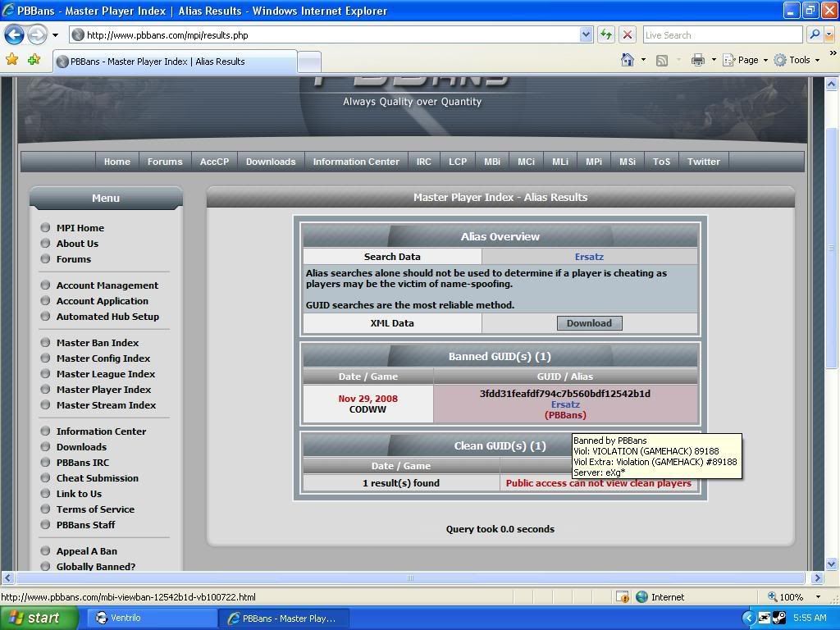Viewport: 840px width, 630px height.
Task: Click the Print toolbar icon
Action: pos(697,60)
